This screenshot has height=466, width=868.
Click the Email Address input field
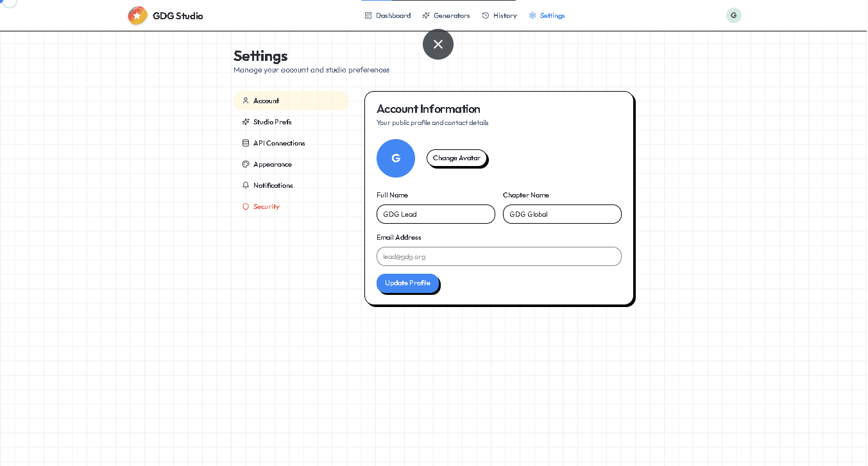pos(498,256)
